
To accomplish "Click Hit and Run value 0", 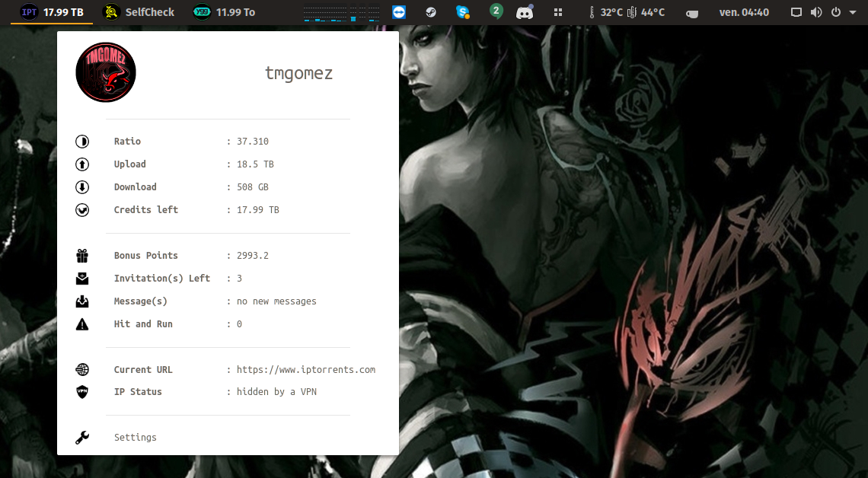I will [239, 324].
